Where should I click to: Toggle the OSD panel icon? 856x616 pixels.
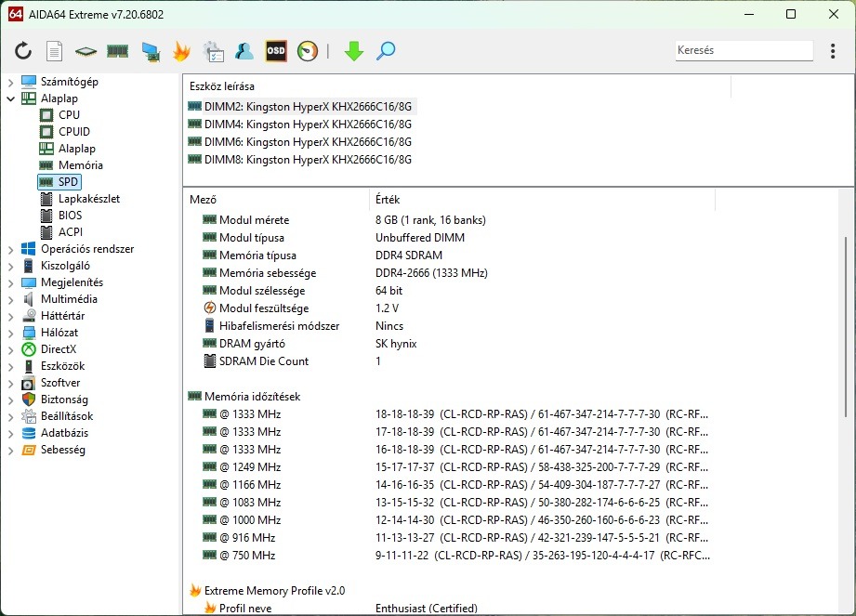click(x=276, y=51)
